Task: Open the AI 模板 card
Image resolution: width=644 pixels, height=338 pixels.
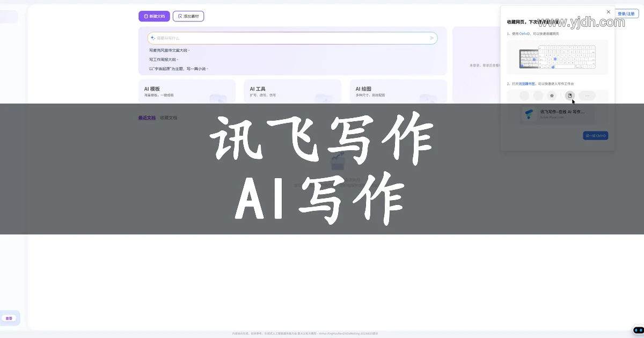Action: click(187, 91)
